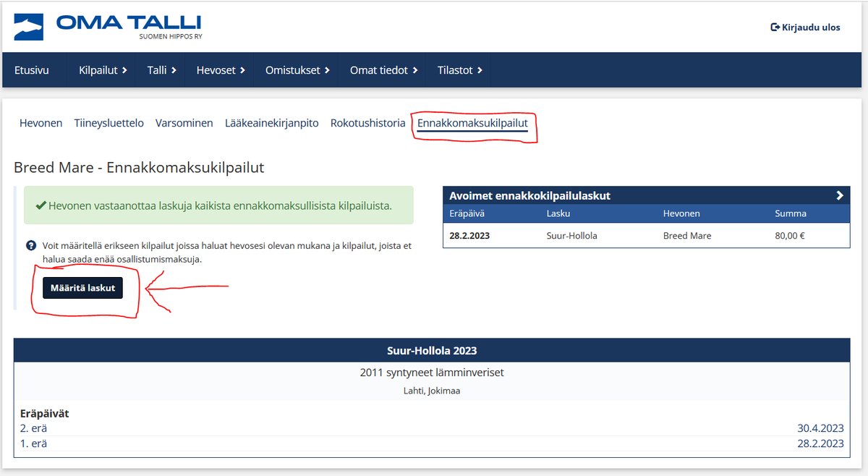Image resolution: width=868 pixels, height=476 pixels.
Task: Switch to the Varsominen tab
Action: click(x=184, y=123)
